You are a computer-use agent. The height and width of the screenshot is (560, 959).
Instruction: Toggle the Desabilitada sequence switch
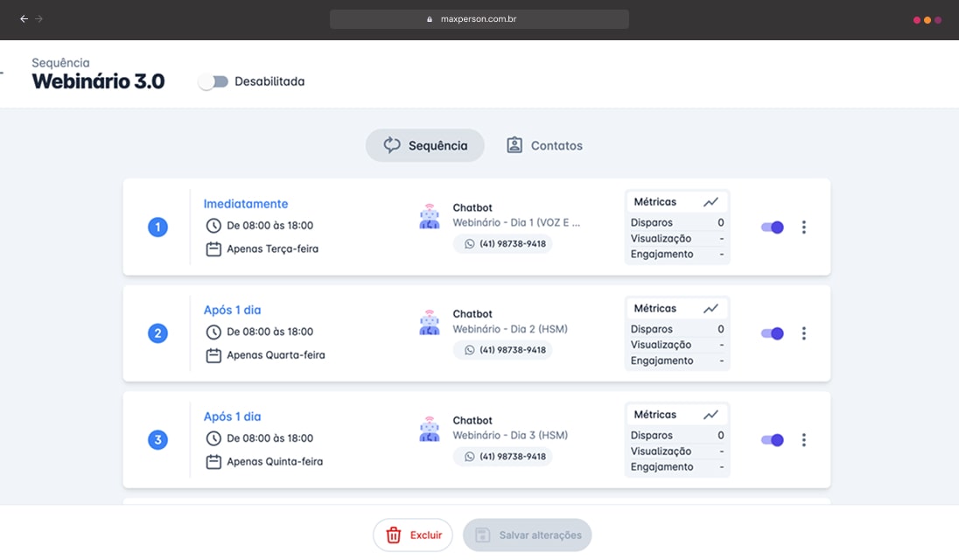(213, 81)
